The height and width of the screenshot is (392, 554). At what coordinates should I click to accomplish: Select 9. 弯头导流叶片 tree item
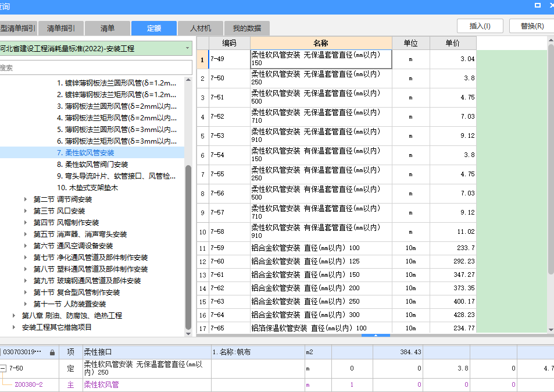coord(116,176)
